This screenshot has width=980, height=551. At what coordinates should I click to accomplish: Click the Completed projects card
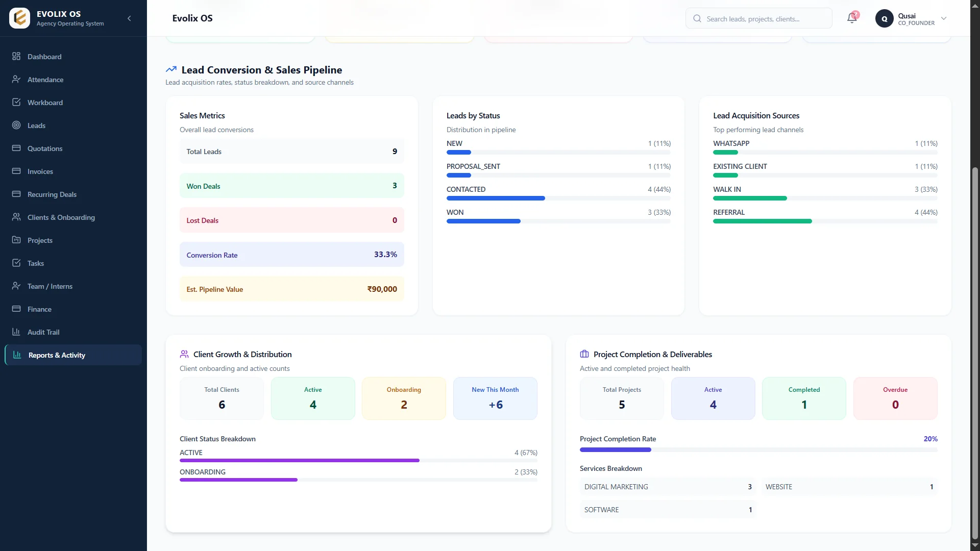(x=804, y=398)
